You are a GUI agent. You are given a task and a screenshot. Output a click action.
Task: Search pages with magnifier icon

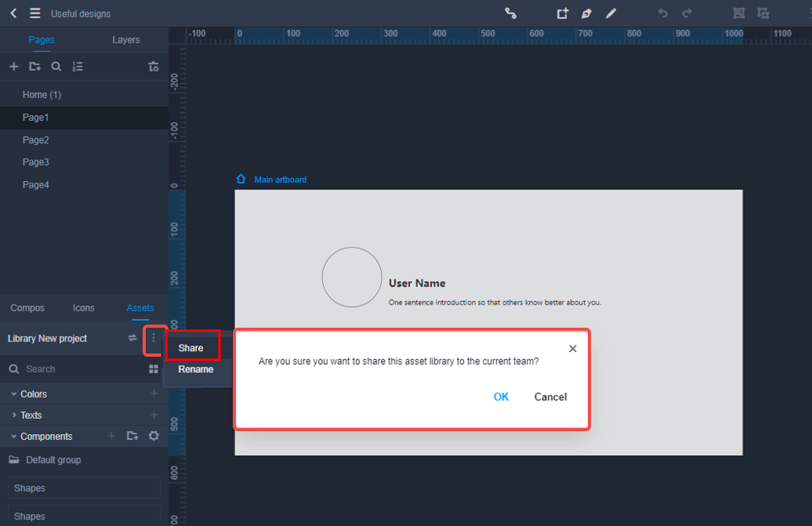[56, 66]
